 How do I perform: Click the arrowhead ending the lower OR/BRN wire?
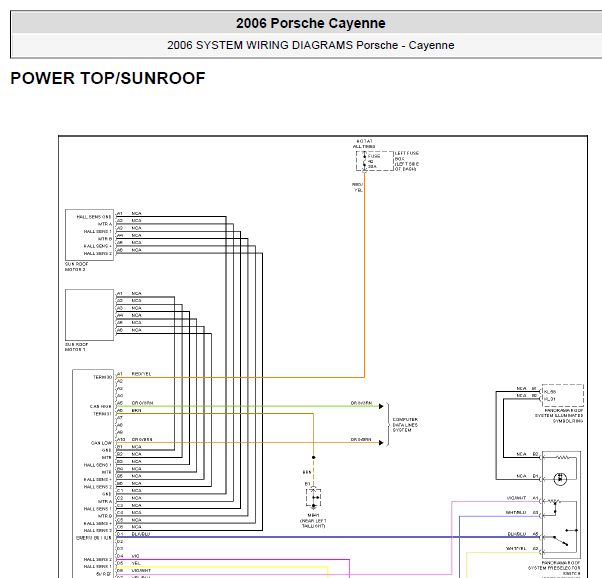tap(381, 443)
